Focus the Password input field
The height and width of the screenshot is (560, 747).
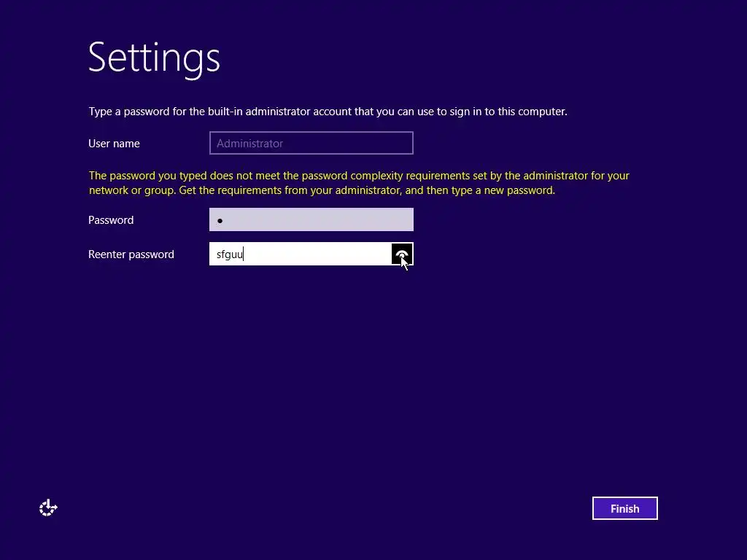[311, 219]
